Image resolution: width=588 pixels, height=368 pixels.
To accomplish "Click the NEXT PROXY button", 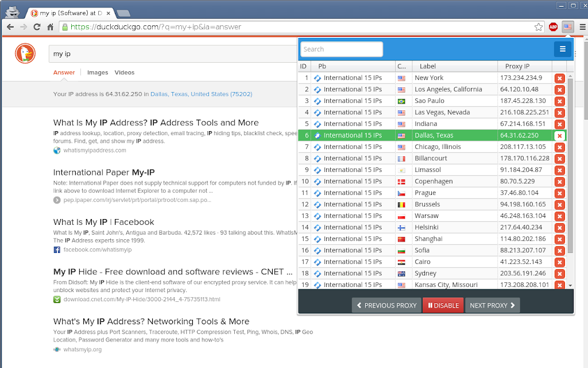I will 492,305.
